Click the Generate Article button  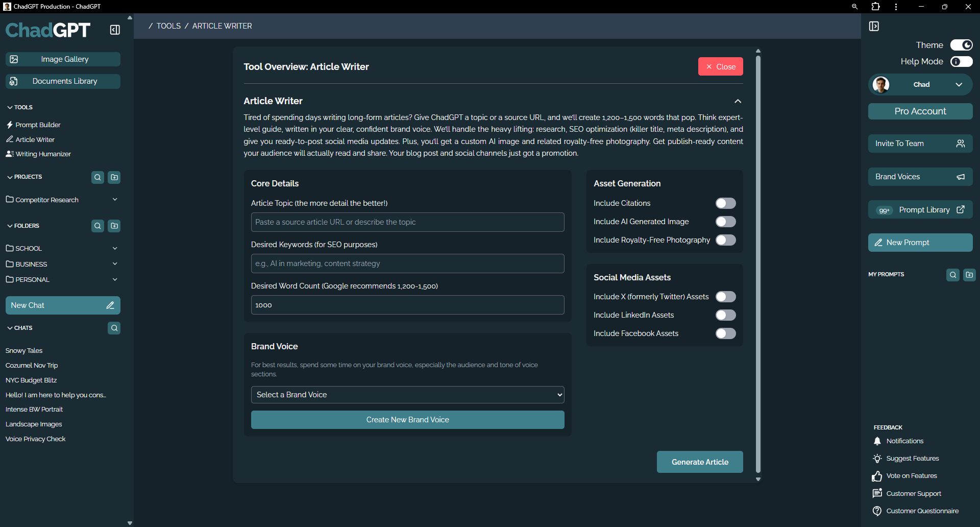pos(700,462)
